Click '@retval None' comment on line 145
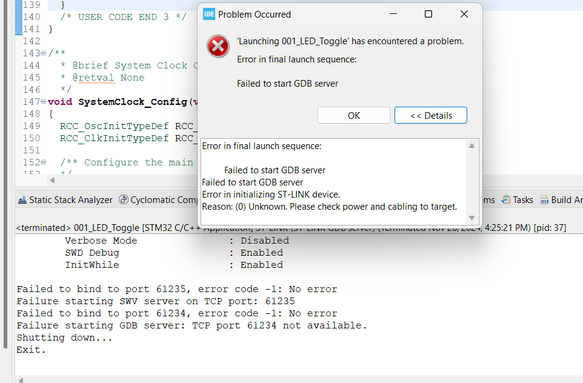The height and width of the screenshot is (383, 583). (x=108, y=78)
